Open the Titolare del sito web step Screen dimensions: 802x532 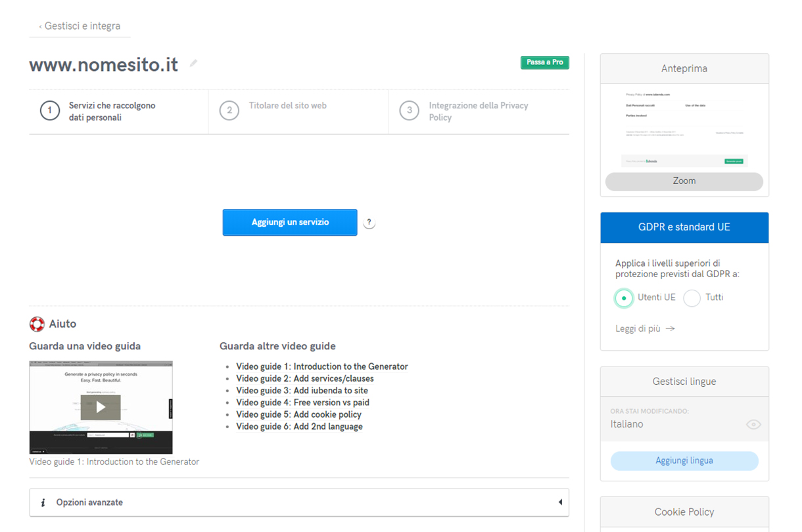[x=298, y=112]
